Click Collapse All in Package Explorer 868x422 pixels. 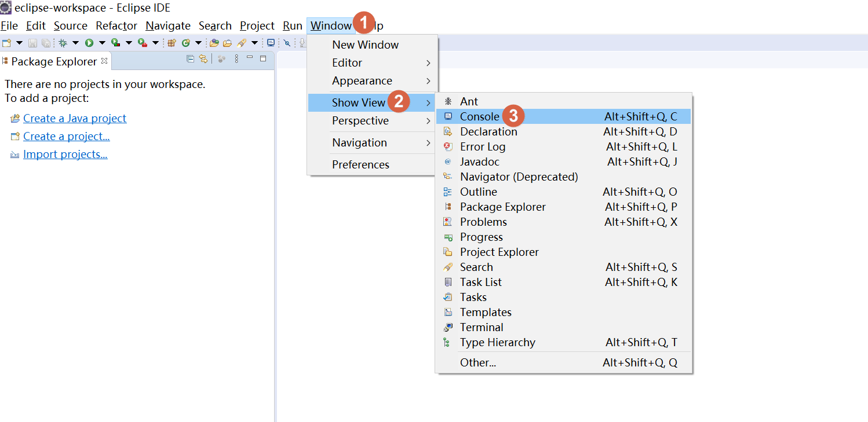(x=190, y=58)
